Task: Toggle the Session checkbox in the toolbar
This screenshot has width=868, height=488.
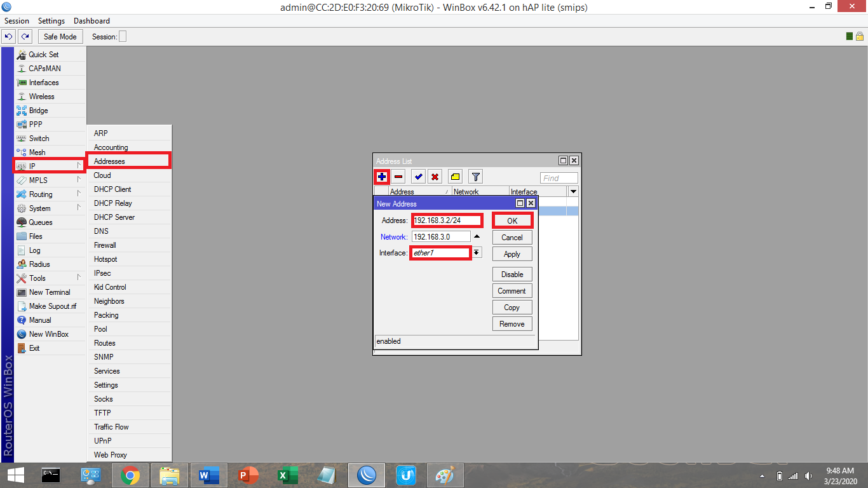Action: coord(123,37)
